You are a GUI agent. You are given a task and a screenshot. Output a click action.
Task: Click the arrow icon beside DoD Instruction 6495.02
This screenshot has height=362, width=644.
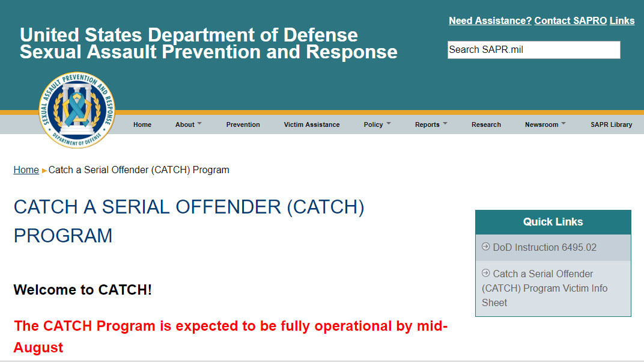pos(485,247)
